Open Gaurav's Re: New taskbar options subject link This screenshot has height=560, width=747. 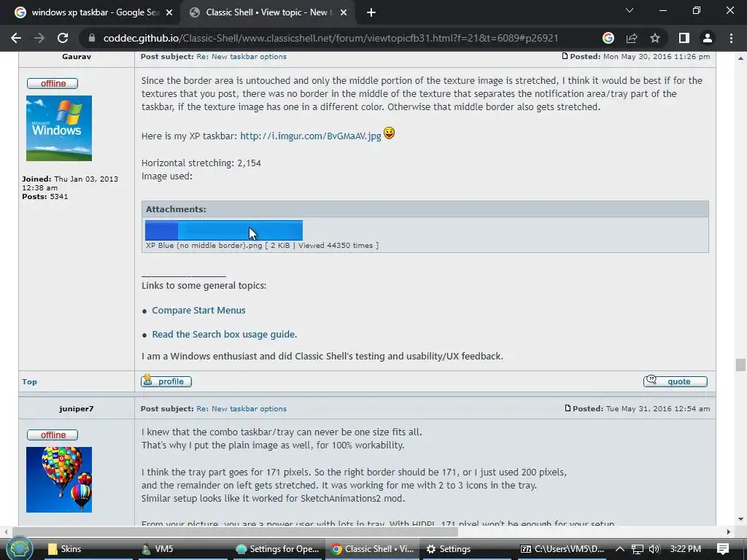pyautogui.click(x=241, y=56)
